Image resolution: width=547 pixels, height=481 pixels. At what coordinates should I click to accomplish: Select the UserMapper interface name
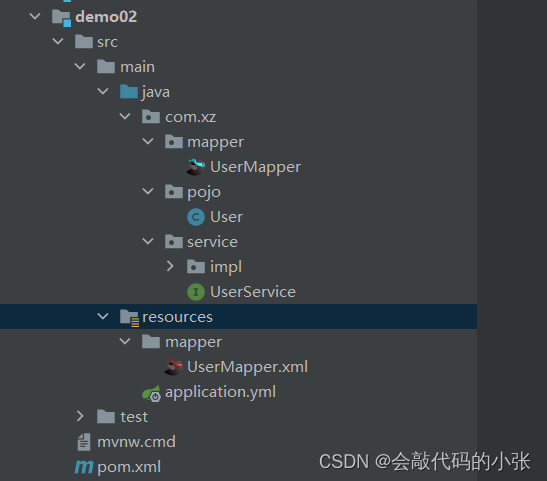click(x=255, y=167)
